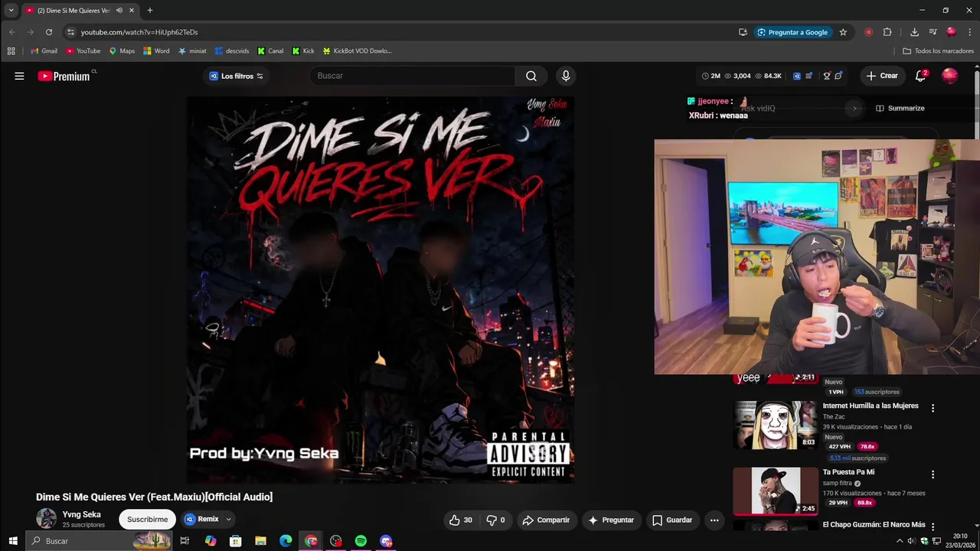Image resolution: width=980 pixels, height=551 pixels.
Task: Open a new Chrome tab
Action: click(150, 11)
